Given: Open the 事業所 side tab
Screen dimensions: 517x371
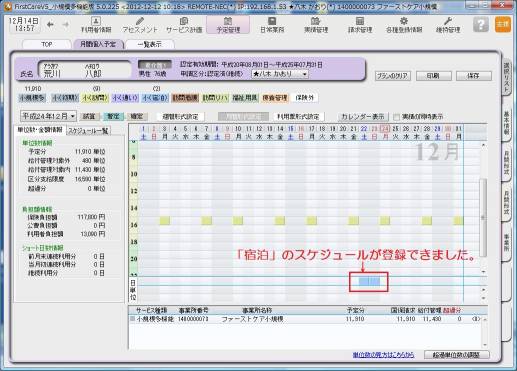Looking at the screenshot, I should pos(506,242).
